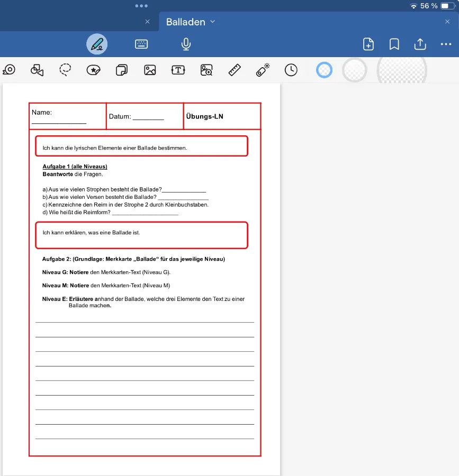This screenshot has height=476, width=459.
Task: Open the stickers and elements tool
Action: click(x=94, y=70)
